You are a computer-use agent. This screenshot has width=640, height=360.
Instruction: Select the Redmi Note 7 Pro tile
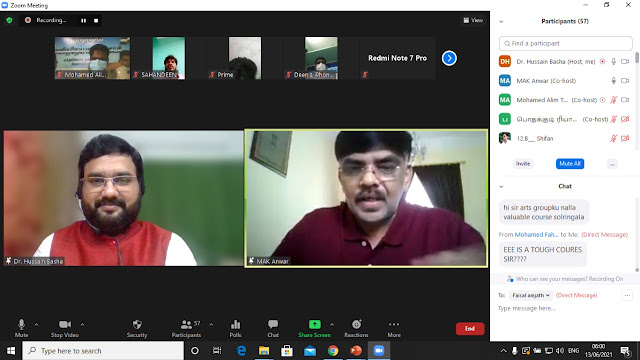(397, 58)
